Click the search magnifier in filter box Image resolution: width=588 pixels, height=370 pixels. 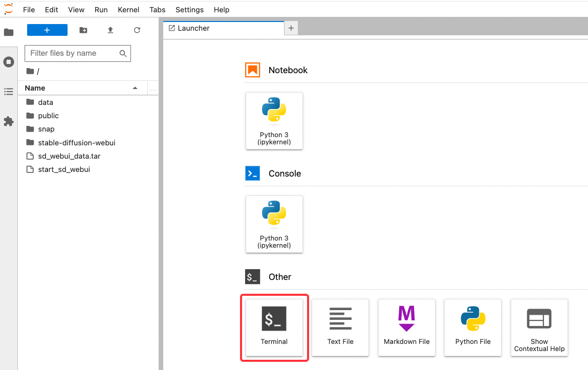(123, 54)
